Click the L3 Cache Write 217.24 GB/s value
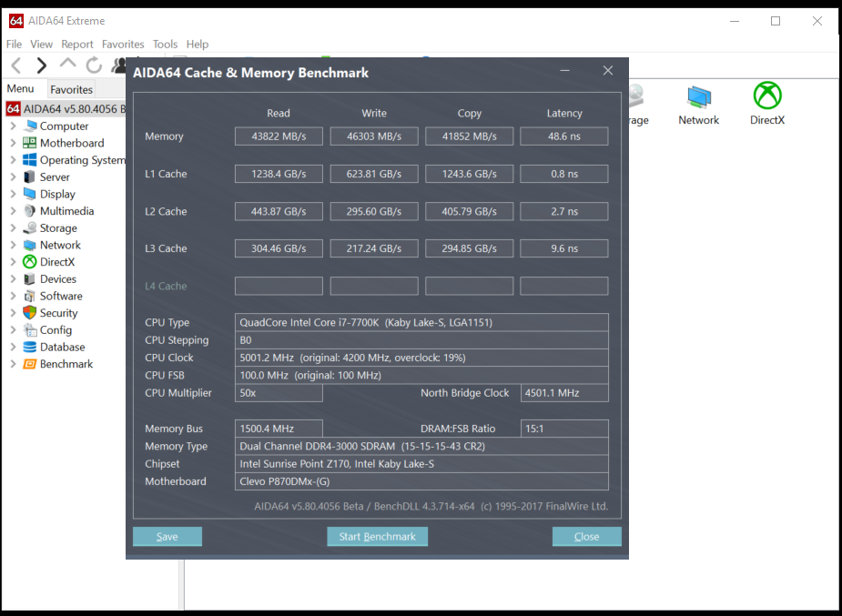The image size is (842, 616). coord(374,248)
